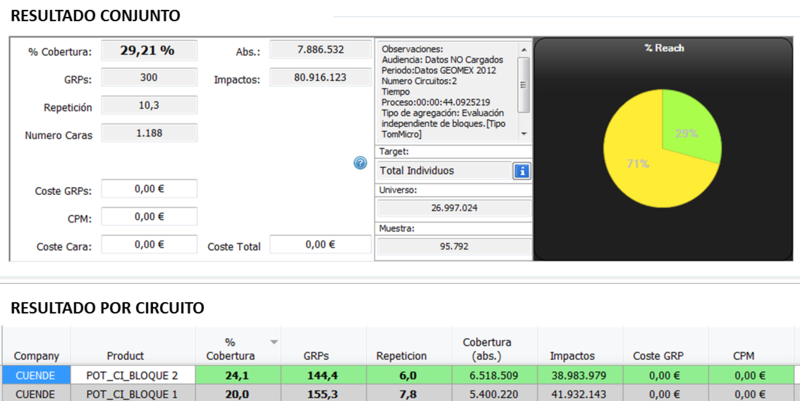Sort table by Company column header
Image resolution: width=800 pixels, height=401 pixels.
coord(36,354)
